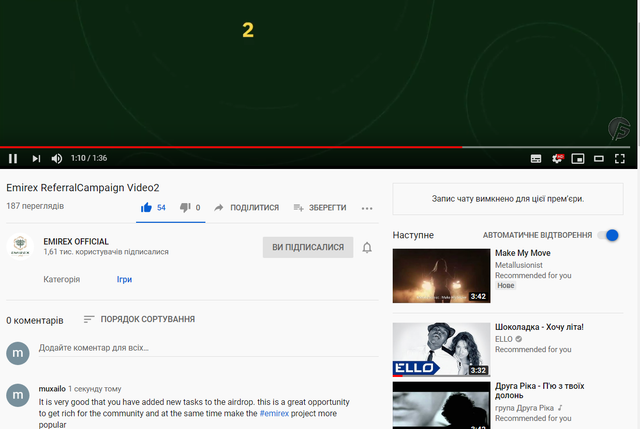The height and width of the screenshot is (429, 640).
Task: Click the 1:10 / 1:36 time display
Action: point(89,158)
